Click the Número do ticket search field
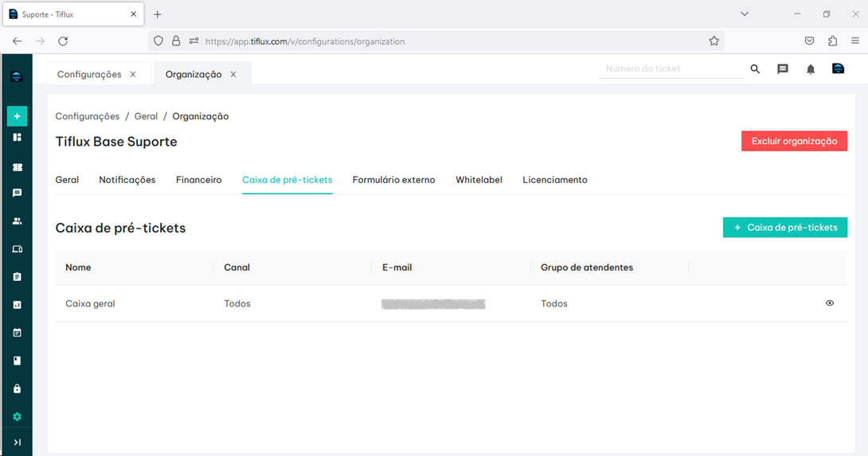Viewport: 868px width, 456px height. click(671, 69)
